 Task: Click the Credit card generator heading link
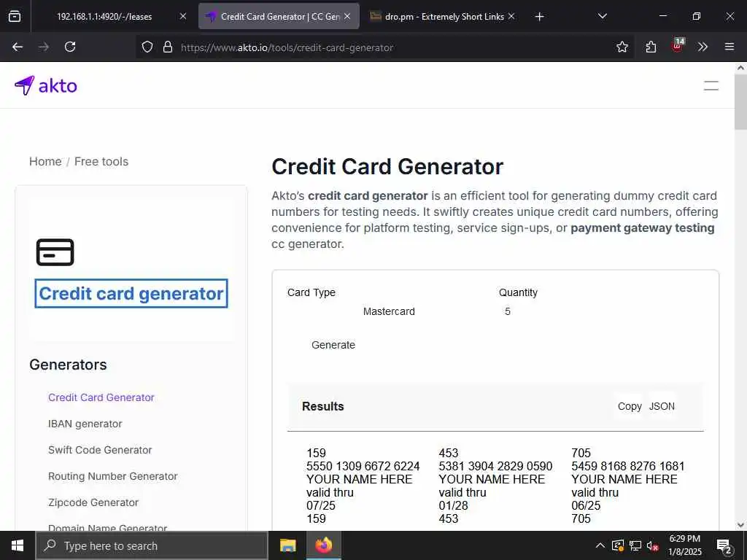coord(131,293)
